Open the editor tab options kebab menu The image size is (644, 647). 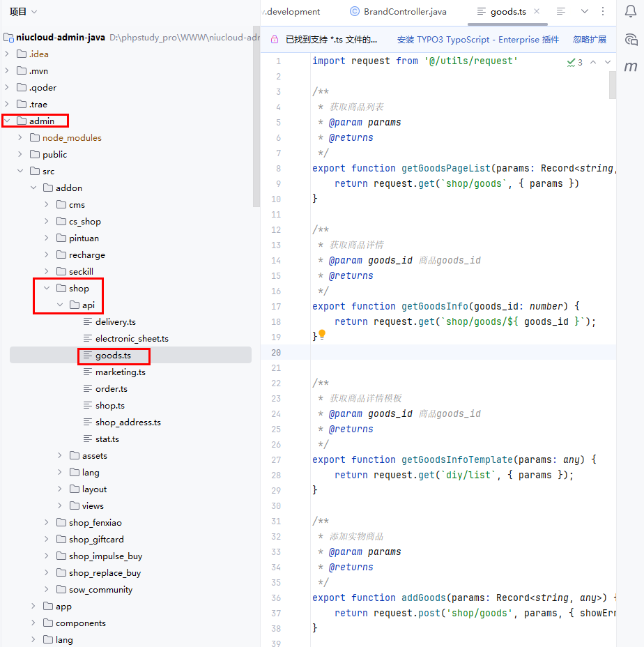tap(603, 12)
